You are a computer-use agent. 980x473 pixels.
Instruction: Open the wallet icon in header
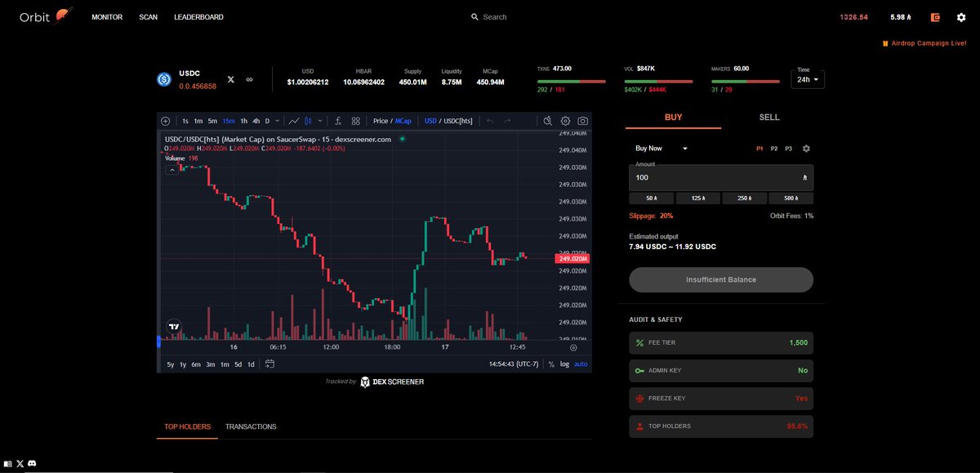tap(936, 17)
